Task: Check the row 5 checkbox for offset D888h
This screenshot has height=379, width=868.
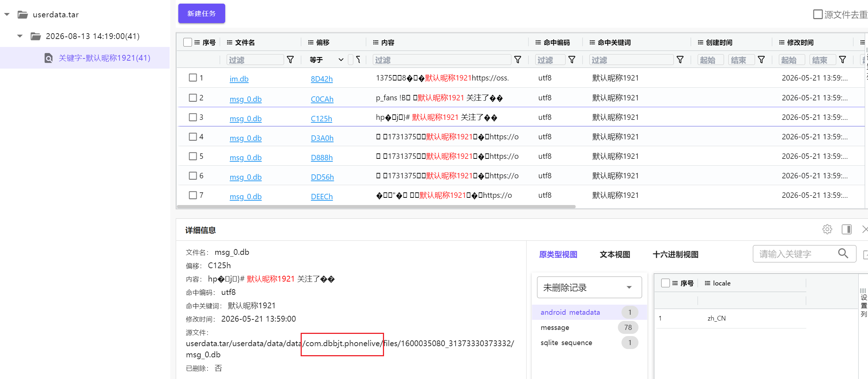Action: [193, 156]
